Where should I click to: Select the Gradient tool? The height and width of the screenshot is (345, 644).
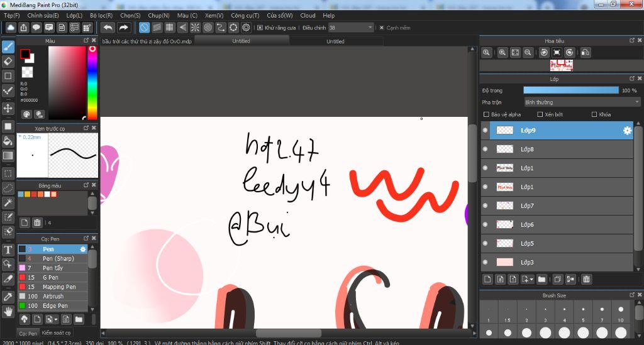[x=8, y=156]
